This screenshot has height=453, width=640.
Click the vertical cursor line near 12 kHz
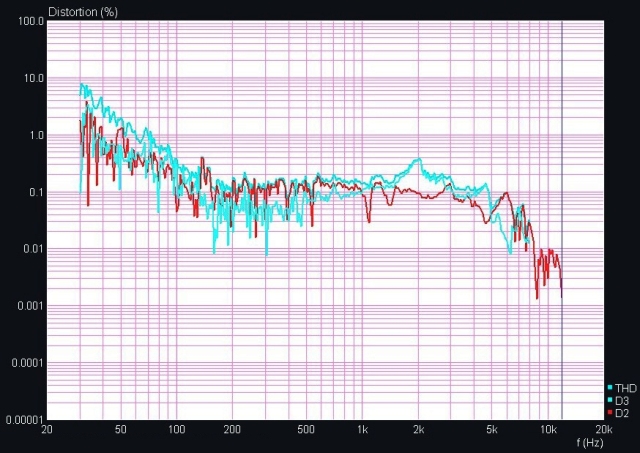(562, 220)
